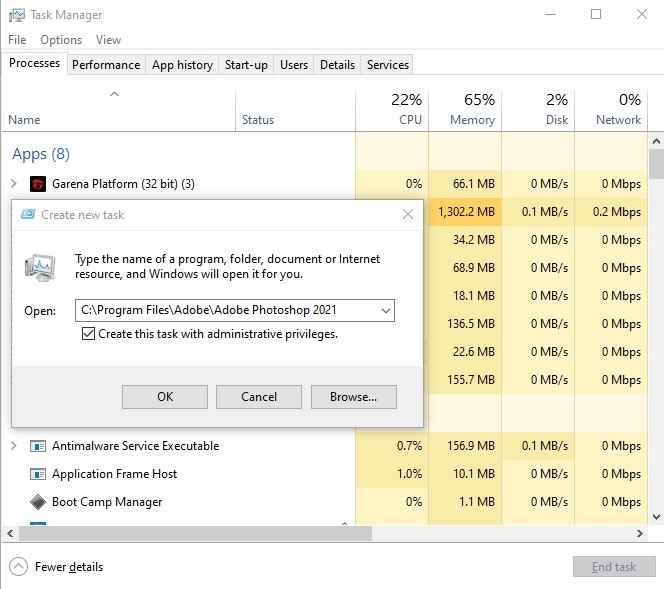
Task: Click the 1,302.2 MB memory cell
Action: tap(465, 212)
